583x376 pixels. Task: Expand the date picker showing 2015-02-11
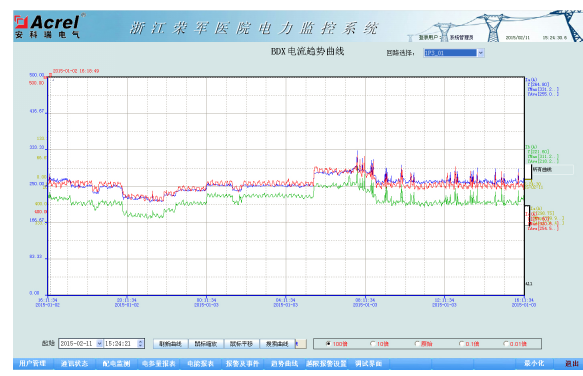pos(99,344)
